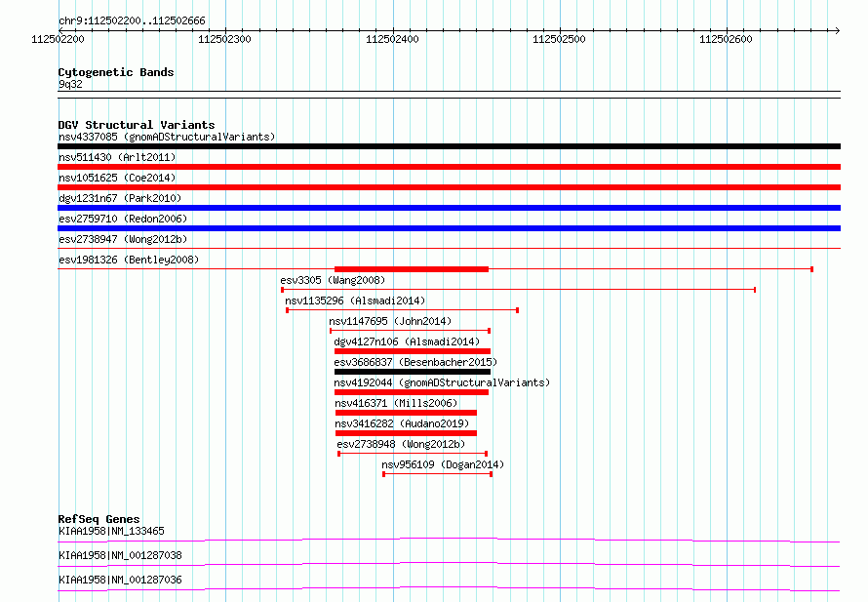Click the black bar under esv3686837
Screen dimensions: 868x602
tap(413, 372)
